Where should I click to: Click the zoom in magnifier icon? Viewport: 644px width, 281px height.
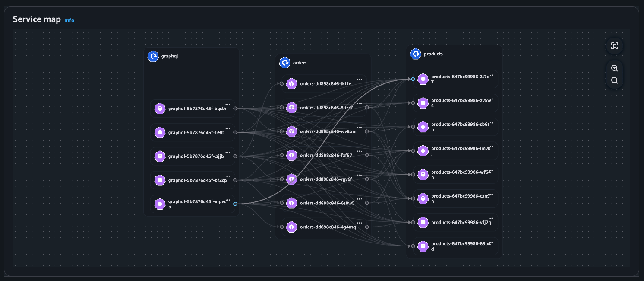[615, 68]
